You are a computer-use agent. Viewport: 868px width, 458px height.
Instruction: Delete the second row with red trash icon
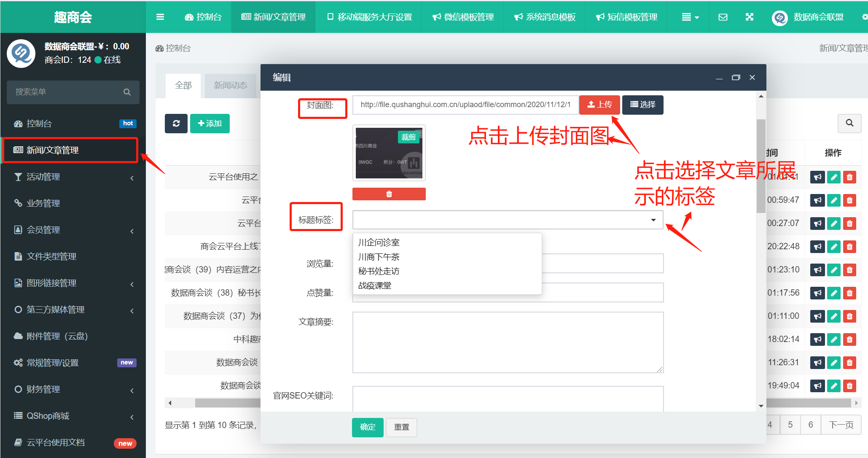coord(849,200)
